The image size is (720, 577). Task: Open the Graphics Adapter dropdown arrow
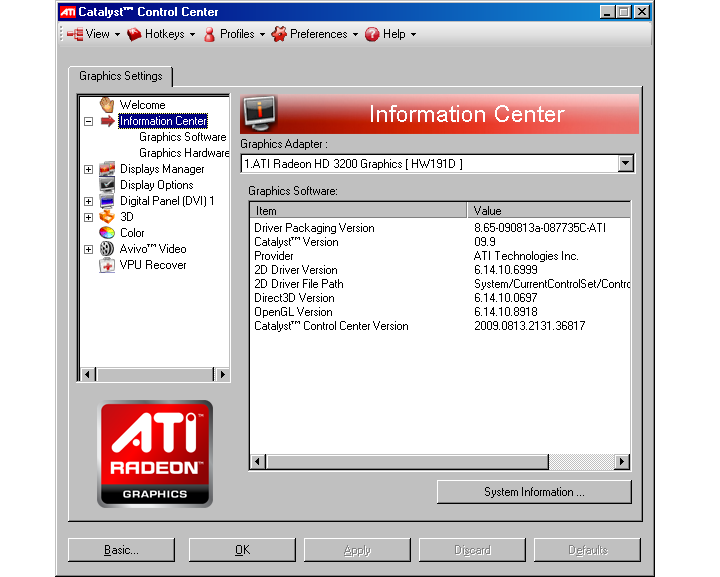click(x=625, y=163)
